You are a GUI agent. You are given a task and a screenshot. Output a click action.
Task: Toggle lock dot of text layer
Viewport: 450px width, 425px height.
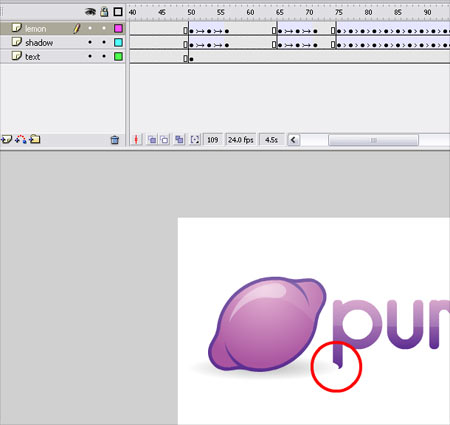104,56
